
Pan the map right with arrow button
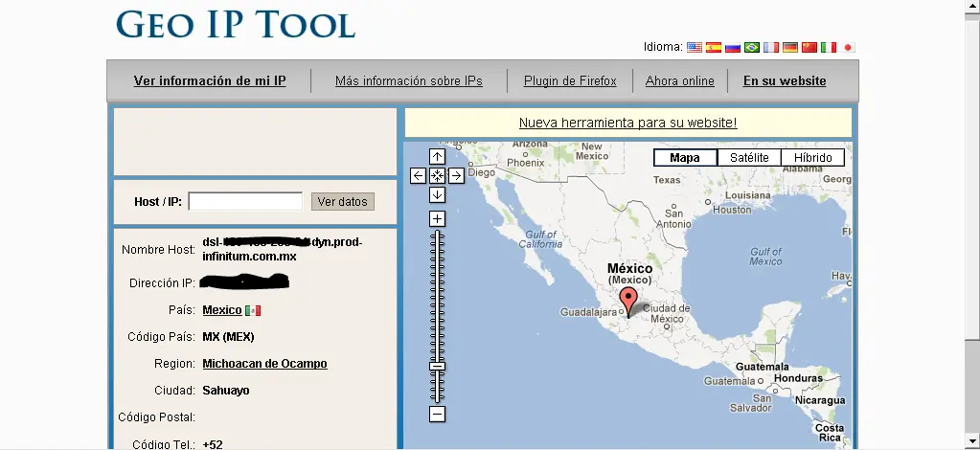coord(456,175)
